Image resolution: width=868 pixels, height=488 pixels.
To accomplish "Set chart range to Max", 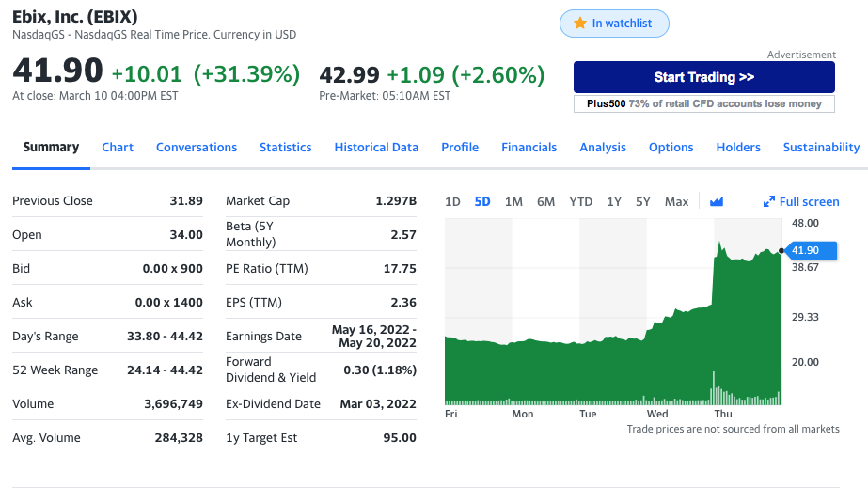I will 676,201.
